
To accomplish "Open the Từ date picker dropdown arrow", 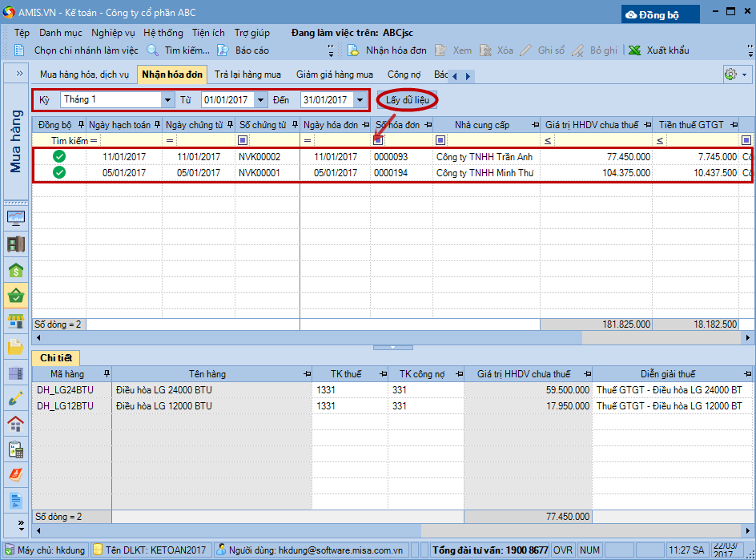I will point(261,100).
